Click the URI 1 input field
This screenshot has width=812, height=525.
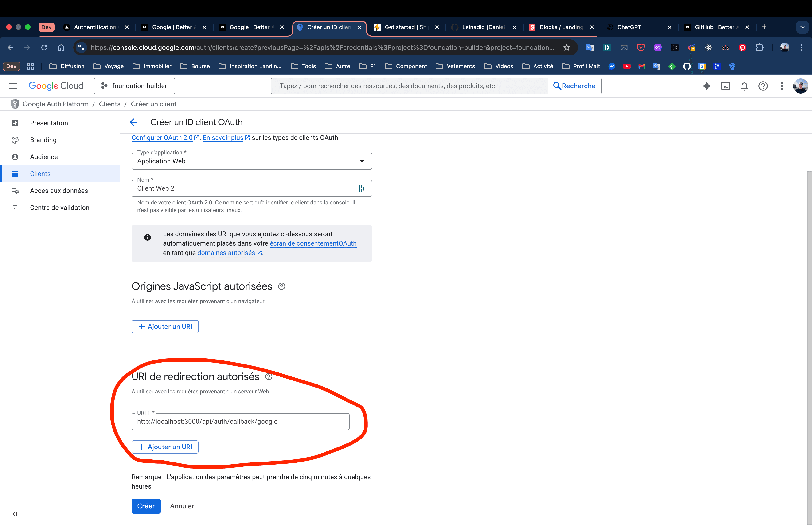pos(240,421)
